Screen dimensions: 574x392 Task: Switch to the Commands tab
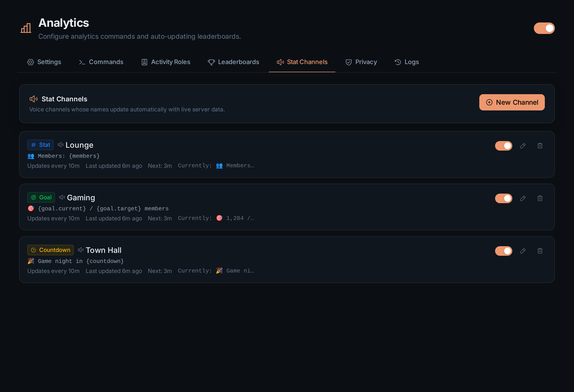[101, 62]
